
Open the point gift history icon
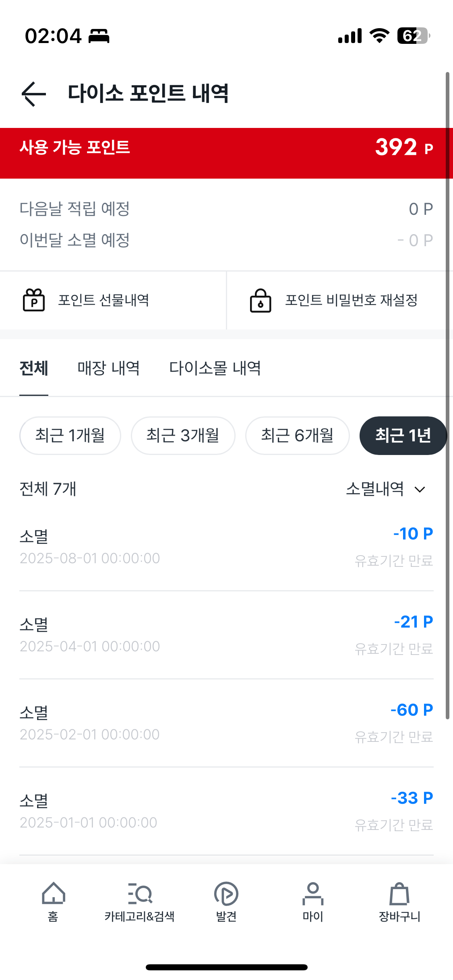pyautogui.click(x=34, y=300)
